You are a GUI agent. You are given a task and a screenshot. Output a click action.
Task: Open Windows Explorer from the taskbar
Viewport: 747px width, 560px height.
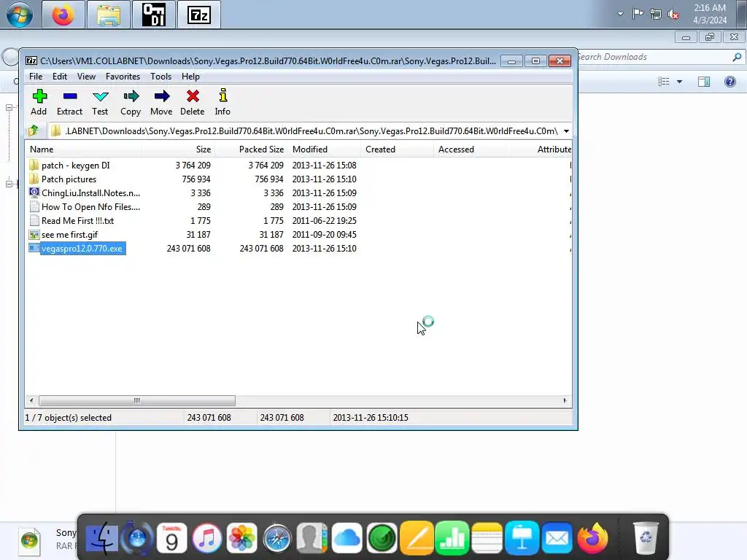pyautogui.click(x=108, y=15)
